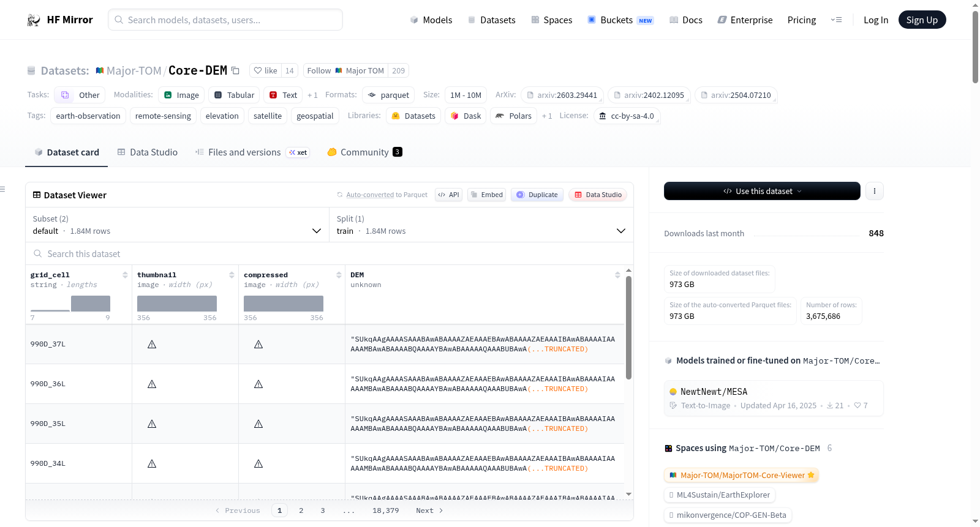Click the cc-by-sa-4.0 license tag
980x527 pixels.
click(x=627, y=116)
